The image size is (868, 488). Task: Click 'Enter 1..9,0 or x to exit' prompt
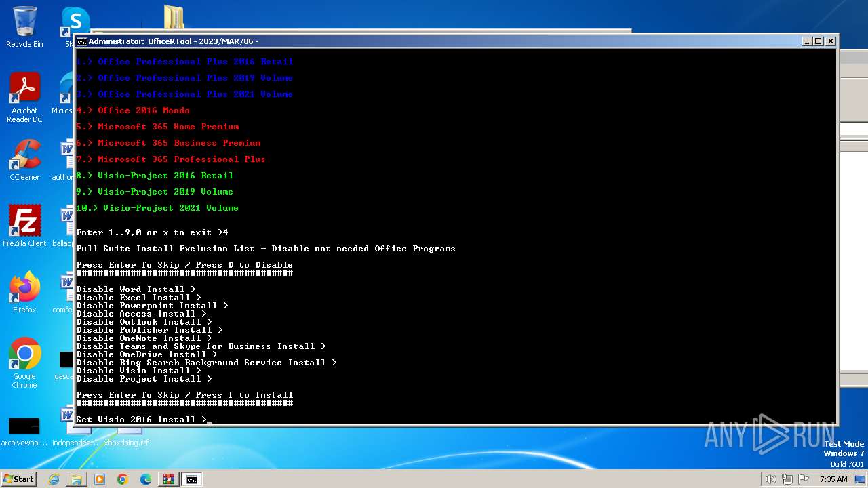[x=152, y=232]
